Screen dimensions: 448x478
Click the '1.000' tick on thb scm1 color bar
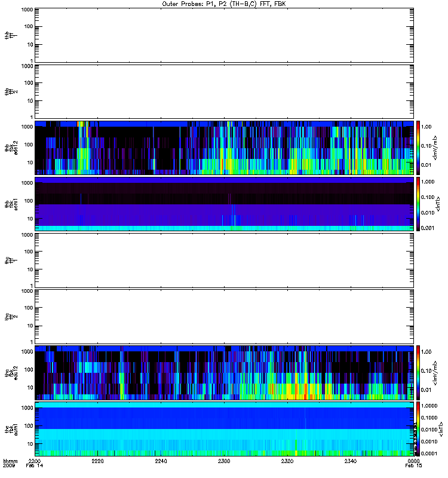[428, 182]
